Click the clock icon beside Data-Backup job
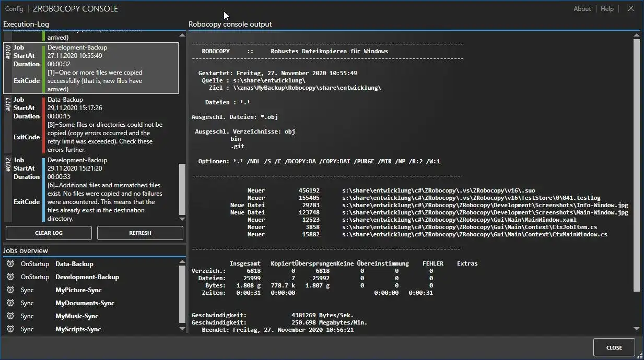Image resolution: width=644 pixels, height=360 pixels. [x=10, y=263]
